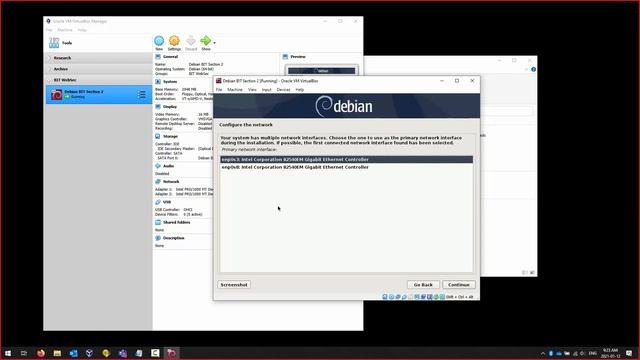Click the Shared folders section icon
Screen dimensions: 640x360
pyautogui.click(x=158, y=222)
